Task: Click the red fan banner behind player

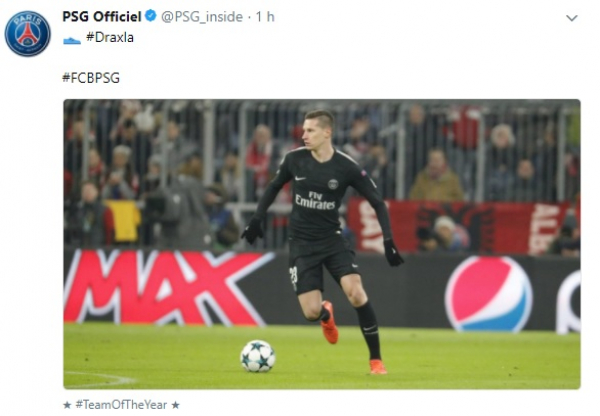Action: pos(459,225)
